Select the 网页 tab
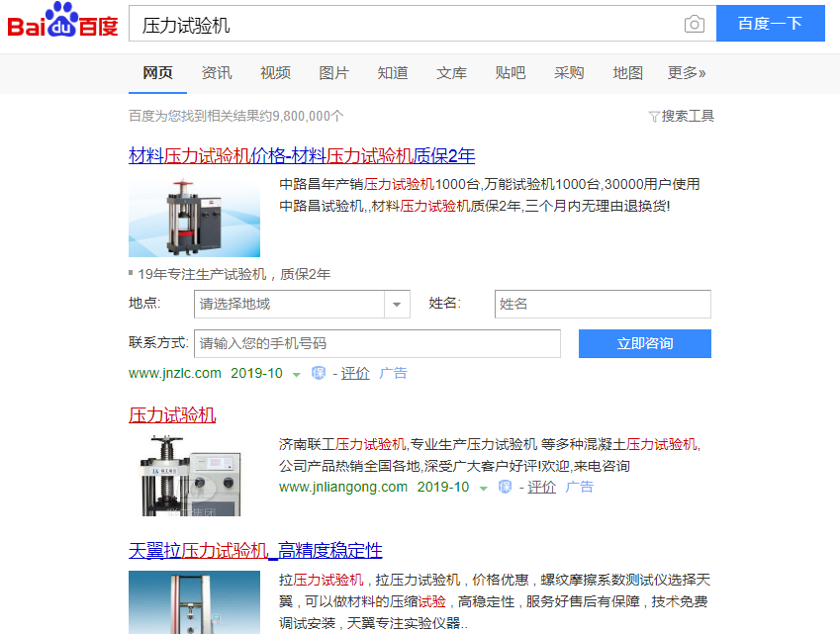840x634 pixels. 157,73
